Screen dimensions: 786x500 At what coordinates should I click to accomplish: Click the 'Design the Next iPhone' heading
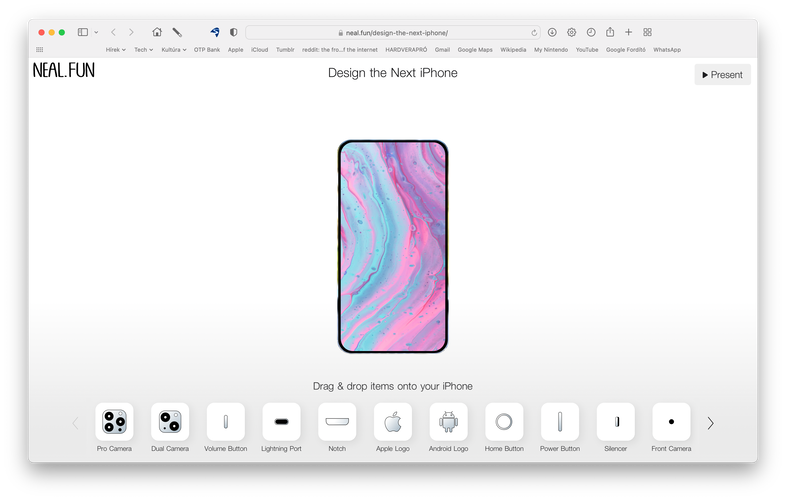click(x=392, y=73)
